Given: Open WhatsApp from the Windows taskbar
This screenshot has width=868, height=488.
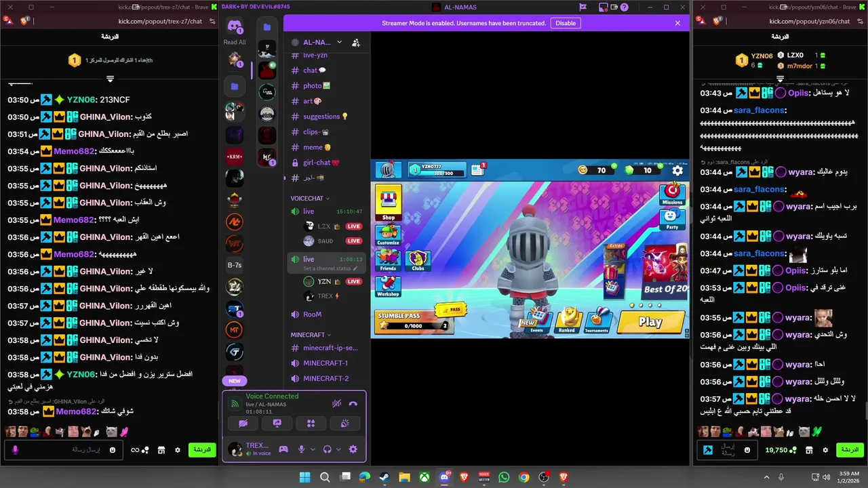Looking at the screenshot, I should point(504,477).
